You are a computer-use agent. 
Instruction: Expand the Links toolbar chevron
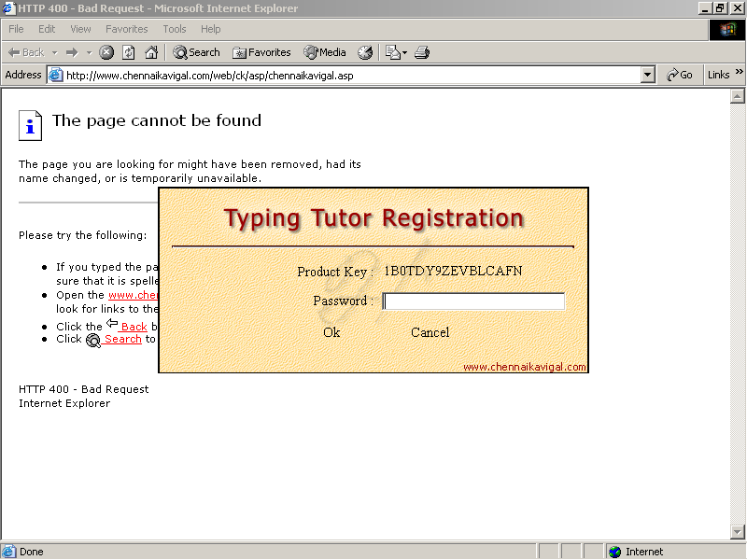[739, 72]
